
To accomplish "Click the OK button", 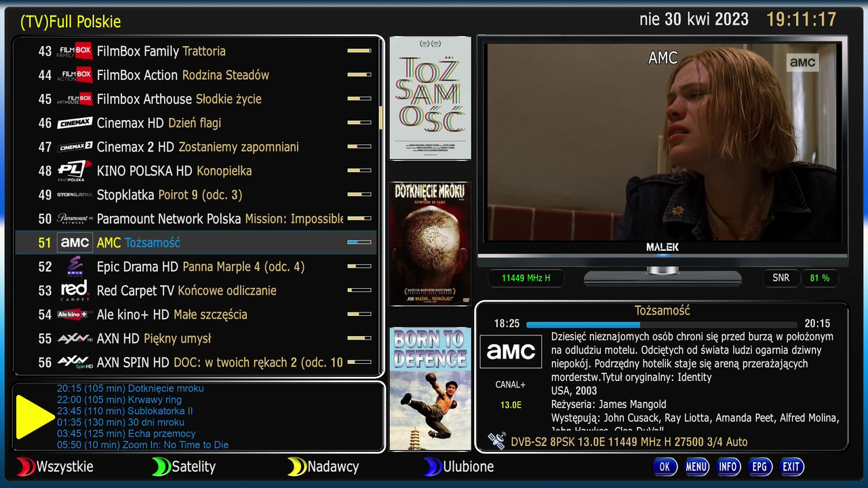I will coord(665,466).
